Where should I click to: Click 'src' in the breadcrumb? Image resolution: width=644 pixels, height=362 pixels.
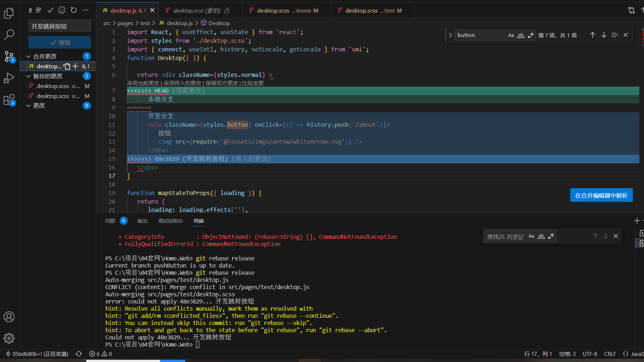107,23
